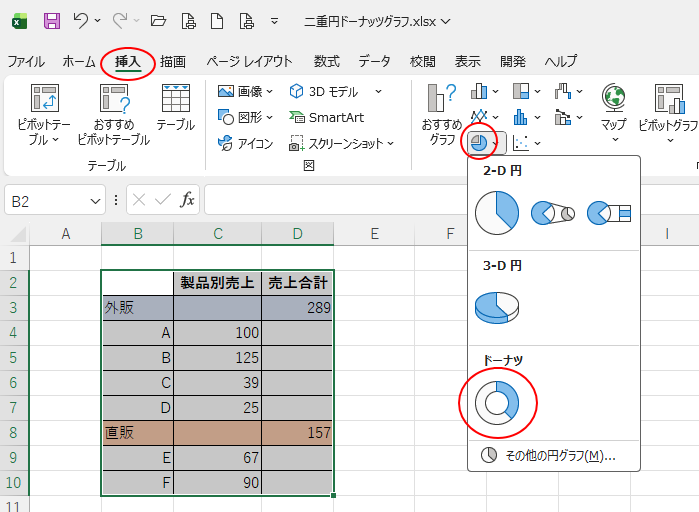Image resolution: width=699 pixels, height=512 pixels.
Task: Go to the データ tab
Action: pyautogui.click(x=374, y=61)
